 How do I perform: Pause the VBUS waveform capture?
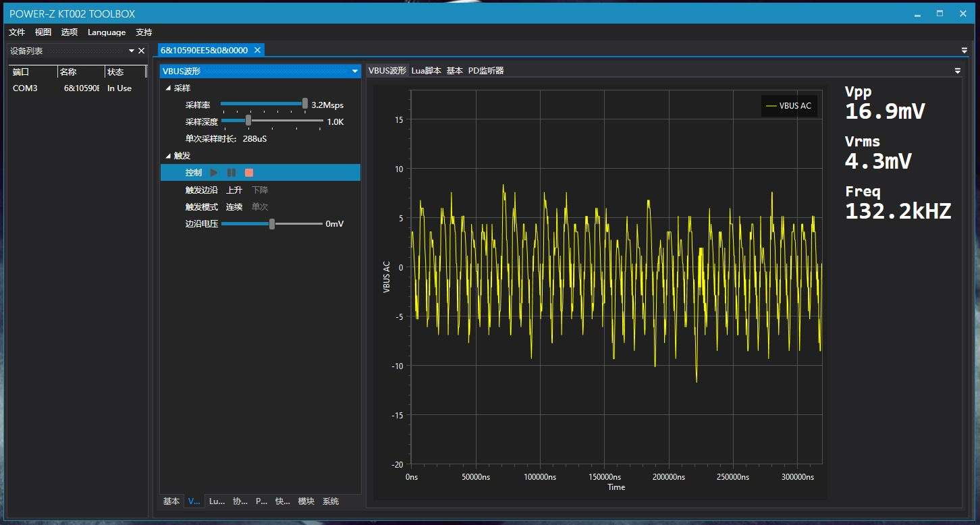click(232, 173)
